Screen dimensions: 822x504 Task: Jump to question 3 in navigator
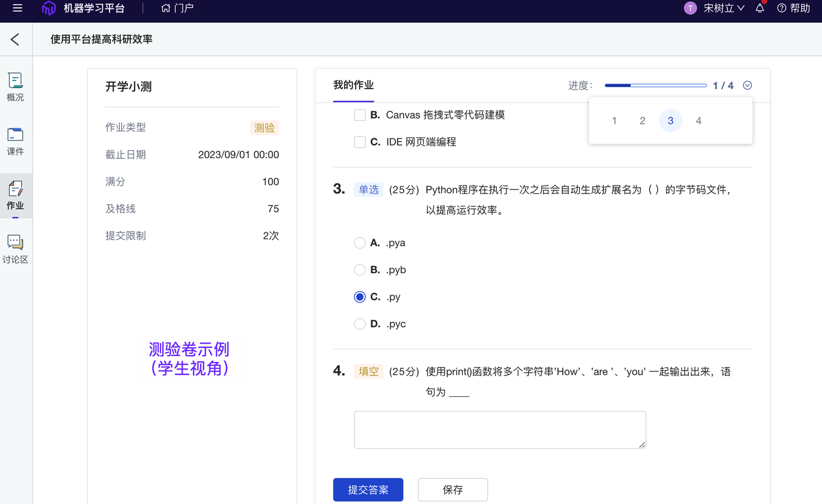click(x=671, y=121)
